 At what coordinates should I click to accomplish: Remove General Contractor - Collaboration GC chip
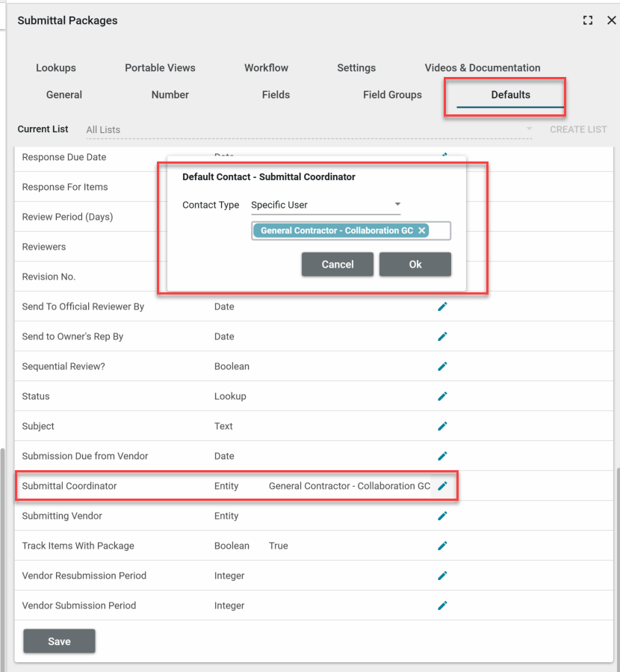point(422,231)
